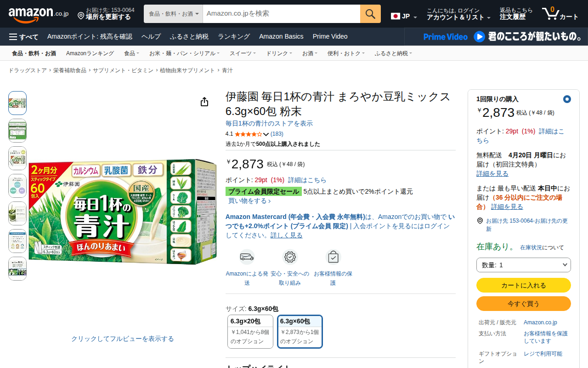Screen dimensions: 588x368
Task: Click the share icon above product image
Action: point(204,102)
